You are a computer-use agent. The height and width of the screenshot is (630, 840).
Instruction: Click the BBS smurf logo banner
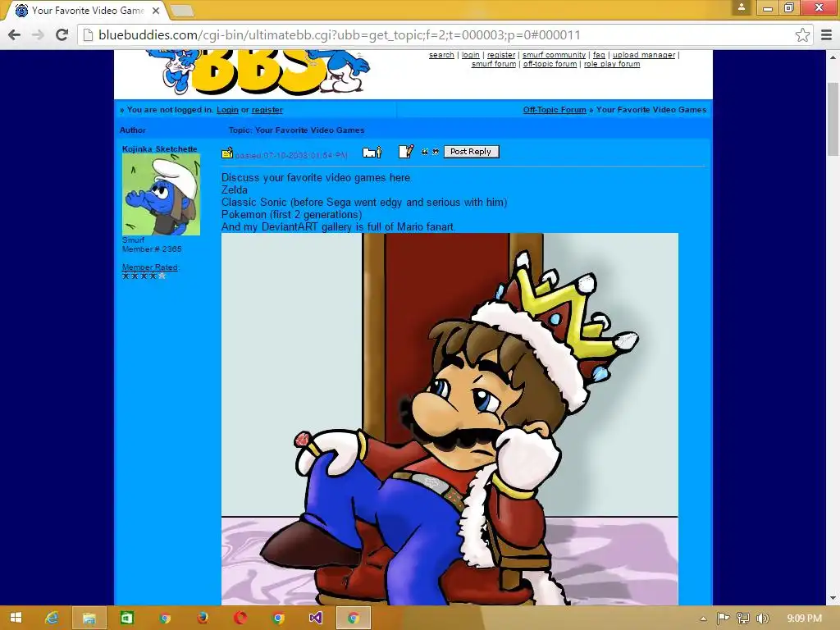pyautogui.click(x=257, y=72)
